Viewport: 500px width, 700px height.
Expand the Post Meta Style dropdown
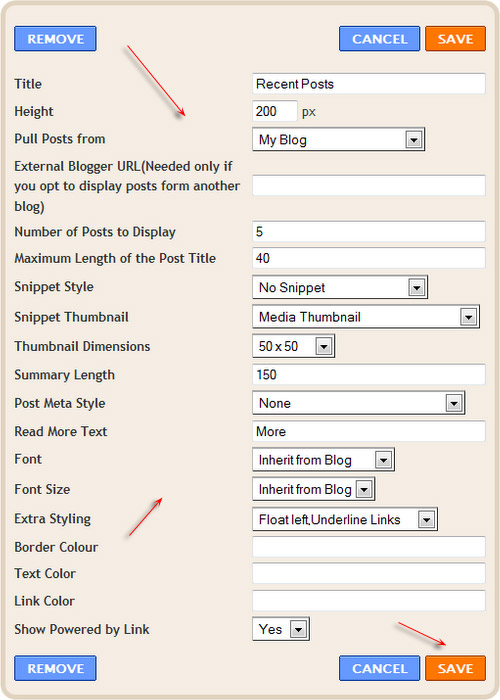358,403
